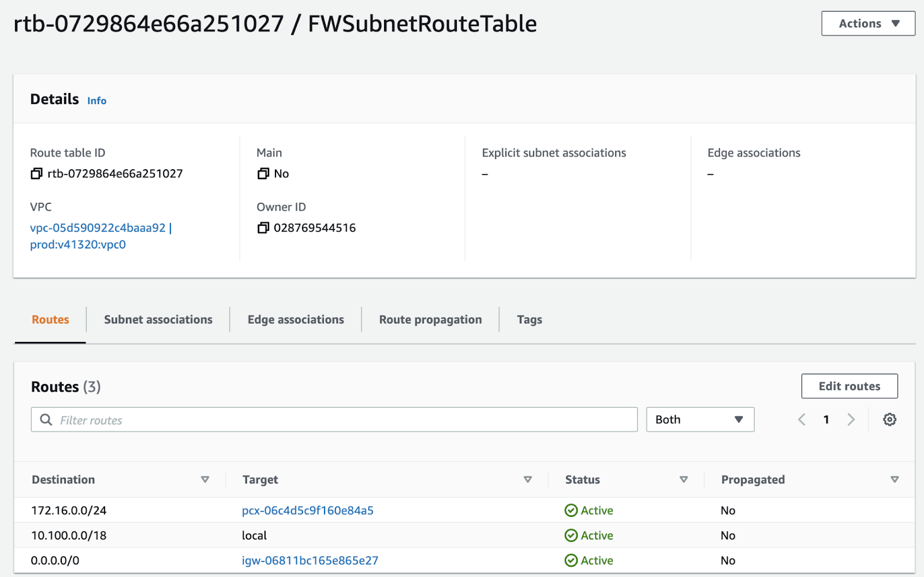Switch to Subnet associations tab
924x577 pixels.
coord(158,320)
